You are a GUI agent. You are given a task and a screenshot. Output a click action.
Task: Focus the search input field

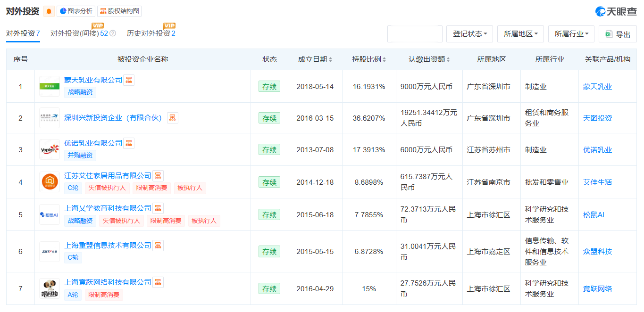click(415, 34)
